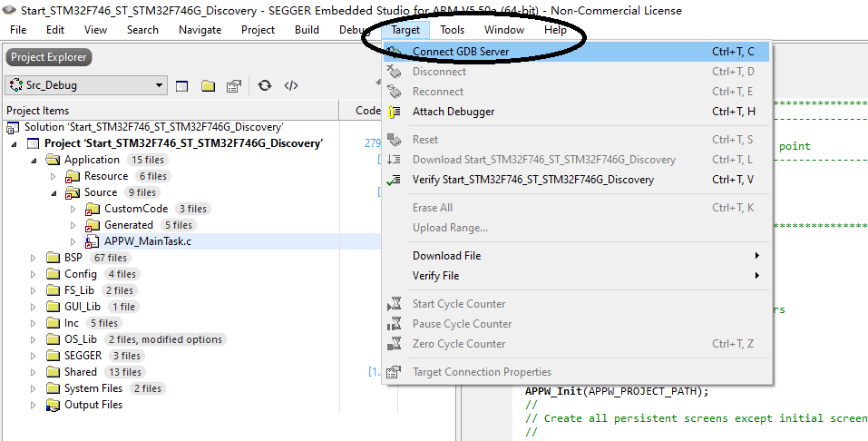The width and height of the screenshot is (868, 441).
Task: Click the Attach Debugger icon
Action: 395,112
